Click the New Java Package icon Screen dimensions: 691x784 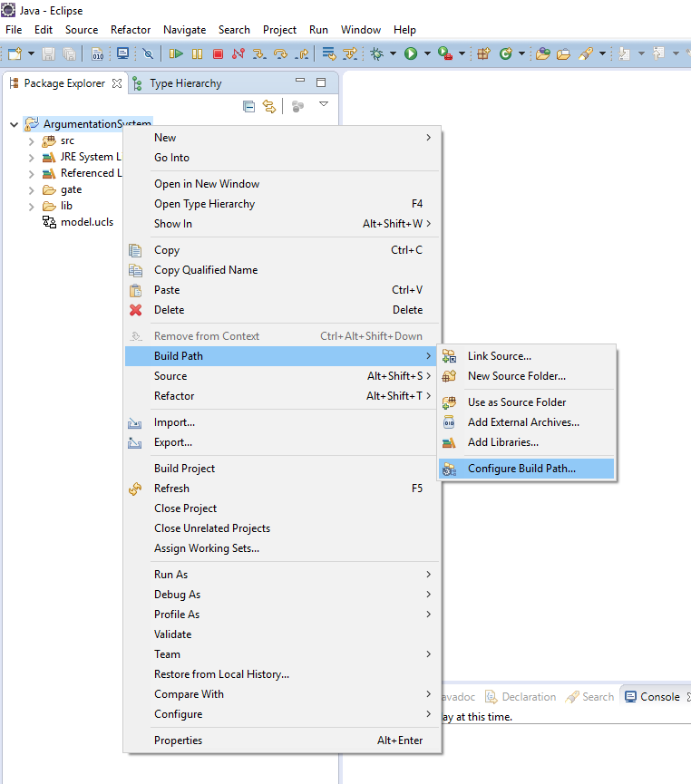coord(483,53)
